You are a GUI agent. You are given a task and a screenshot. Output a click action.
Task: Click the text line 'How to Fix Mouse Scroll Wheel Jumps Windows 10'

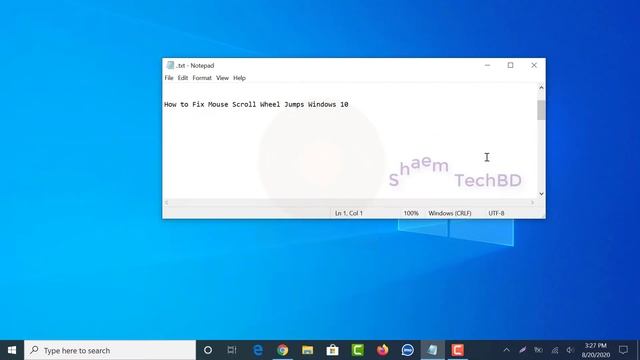(256, 104)
